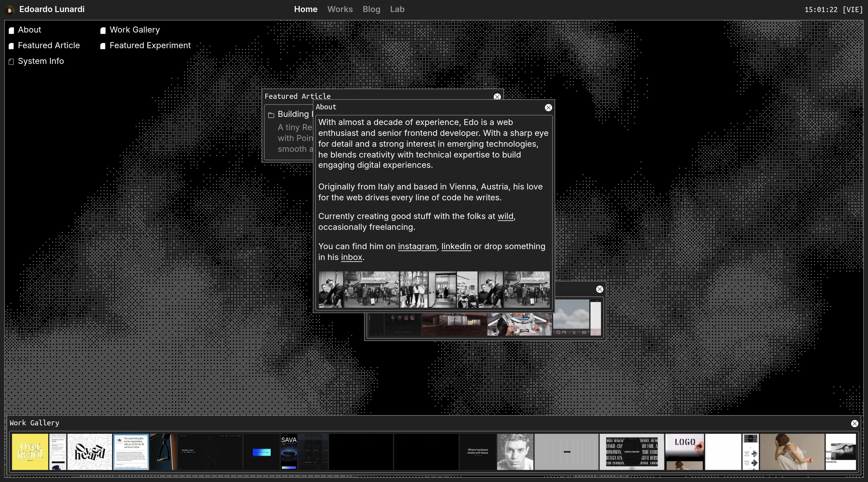Open the SAVA project thumbnail
The image size is (868, 482).
click(x=289, y=451)
